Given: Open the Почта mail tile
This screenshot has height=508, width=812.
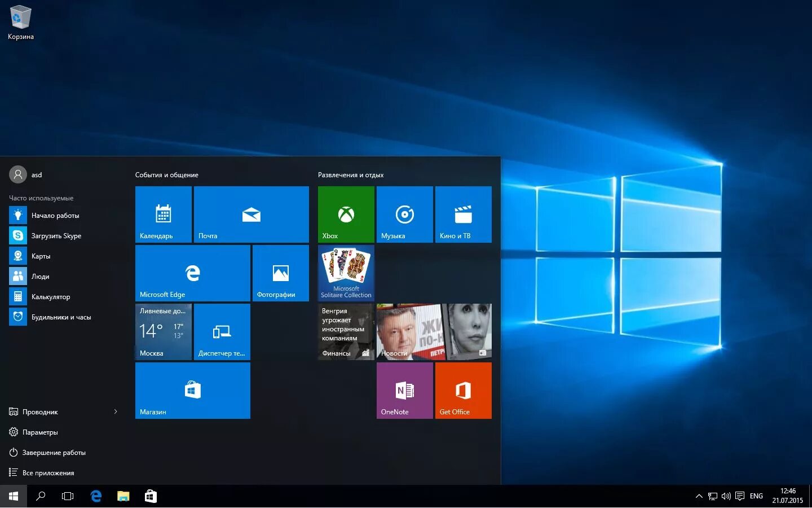Looking at the screenshot, I should point(251,214).
